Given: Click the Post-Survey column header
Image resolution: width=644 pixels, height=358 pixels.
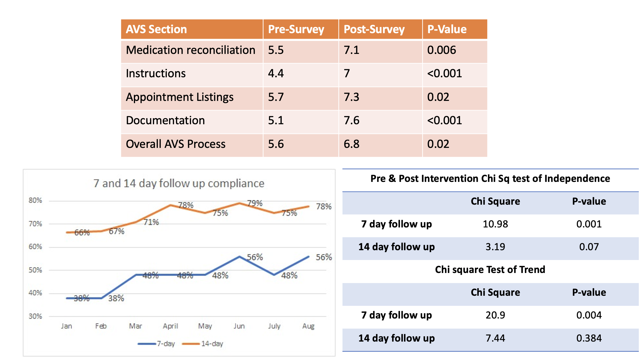Looking at the screenshot, I should pyautogui.click(x=374, y=29).
